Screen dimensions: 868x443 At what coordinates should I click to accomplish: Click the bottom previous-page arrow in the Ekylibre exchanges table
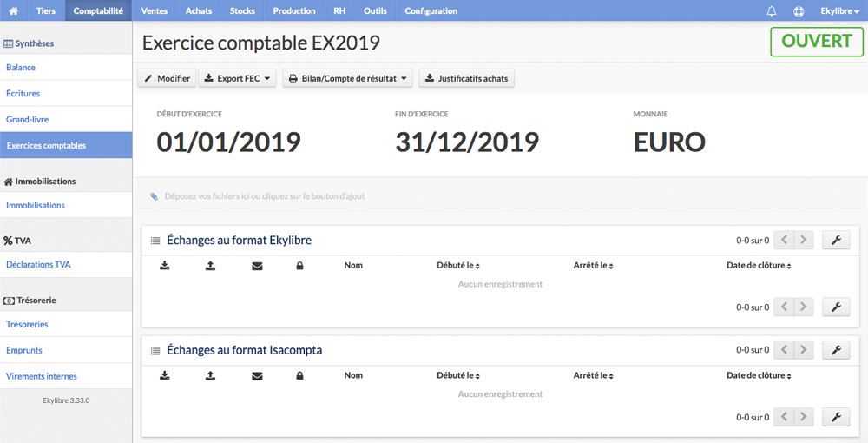[x=784, y=307]
